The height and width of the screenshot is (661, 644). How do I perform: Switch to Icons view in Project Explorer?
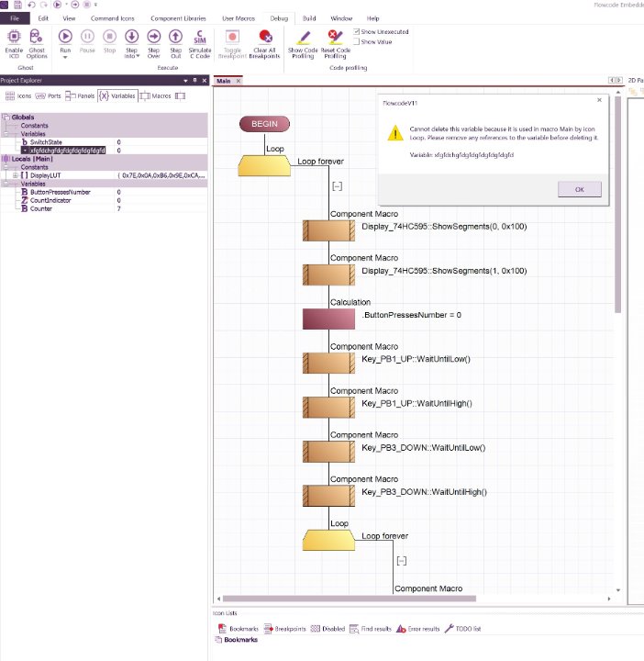click(18, 96)
